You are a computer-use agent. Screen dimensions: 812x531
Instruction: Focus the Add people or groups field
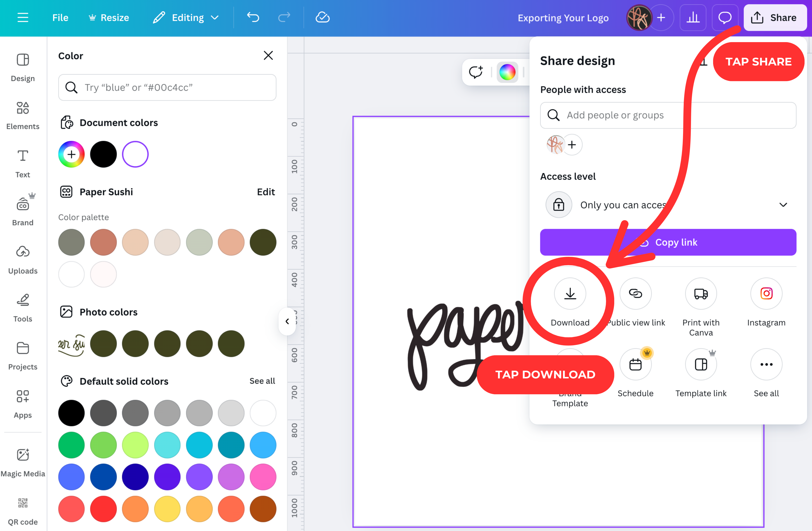tap(668, 115)
